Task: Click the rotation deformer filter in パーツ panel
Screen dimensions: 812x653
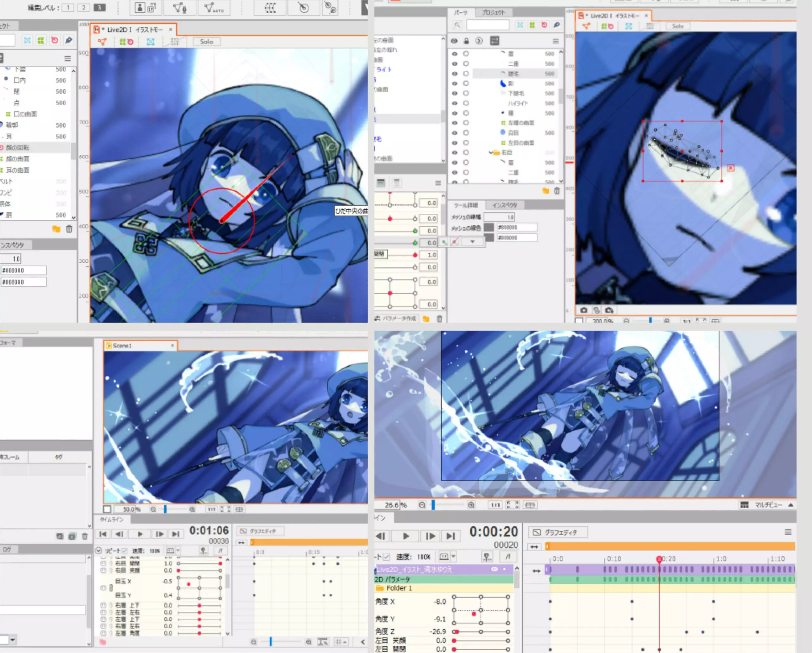Action: (x=544, y=25)
